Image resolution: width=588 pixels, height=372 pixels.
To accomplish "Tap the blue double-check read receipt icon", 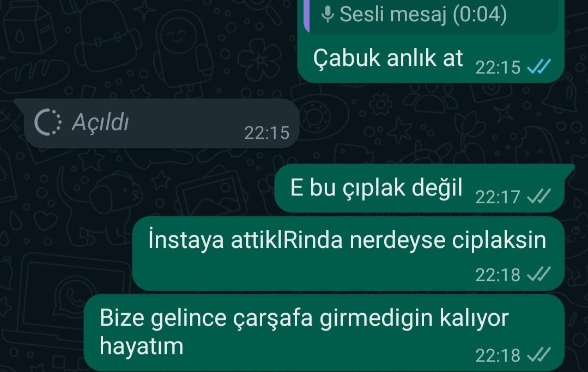I will click(539, 67).
